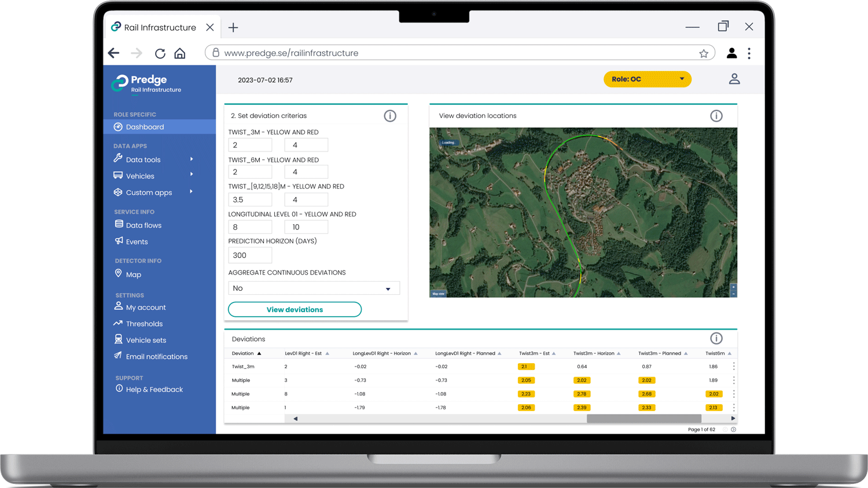Viewport: 868px width, 488px height.
Task: Click the Data flows database icon
Action: pos(119,224)
